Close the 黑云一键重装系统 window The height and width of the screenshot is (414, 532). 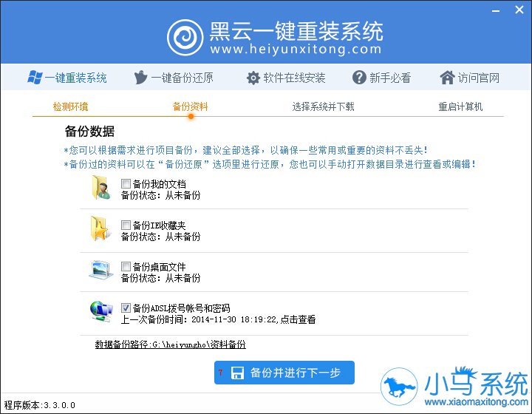[519, 10]
